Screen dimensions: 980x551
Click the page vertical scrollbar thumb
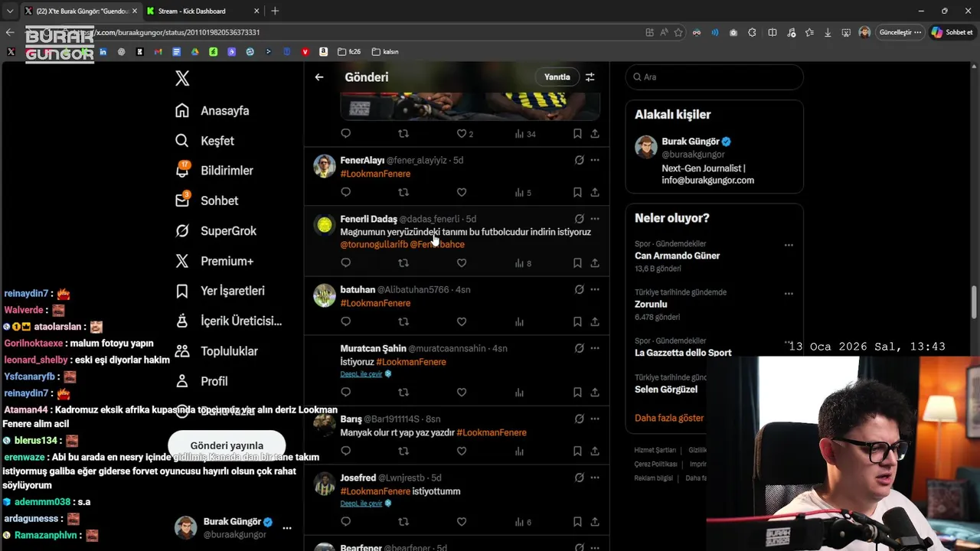pos(975,302)
